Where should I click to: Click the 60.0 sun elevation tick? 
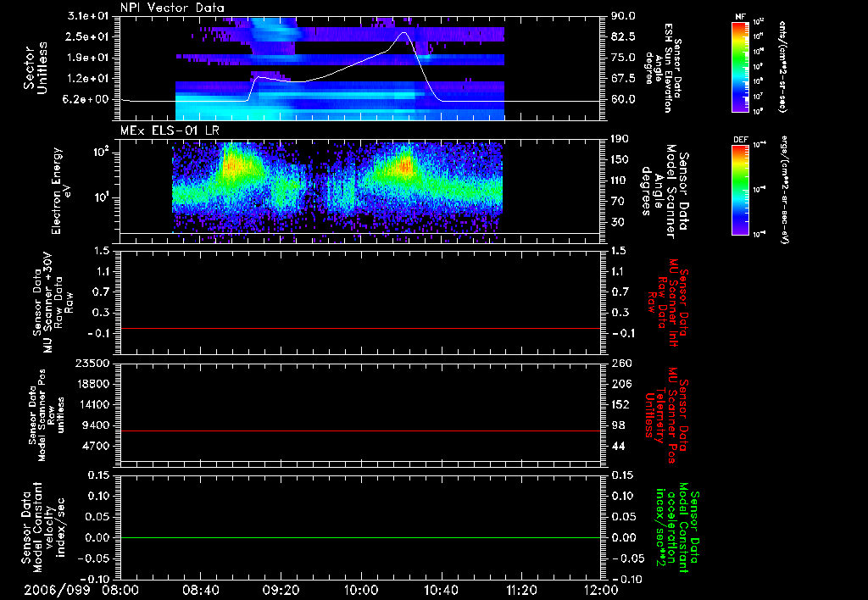tap(623, 100)
